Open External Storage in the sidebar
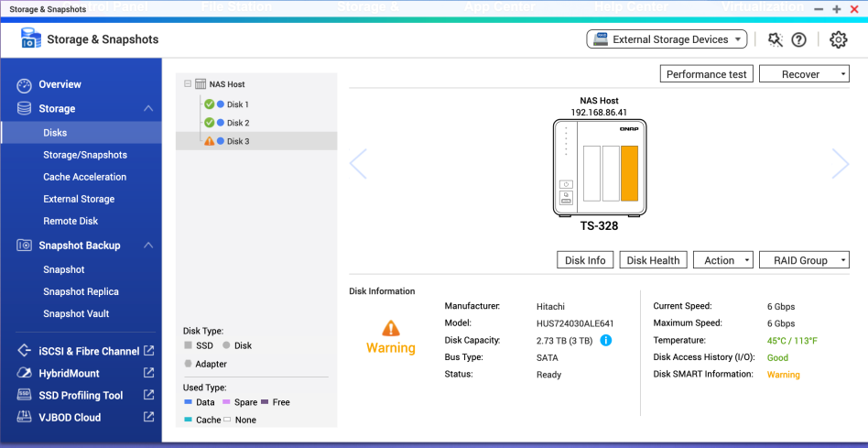The width and height of the screenshot is (868, 448). (x=79, y=199)
